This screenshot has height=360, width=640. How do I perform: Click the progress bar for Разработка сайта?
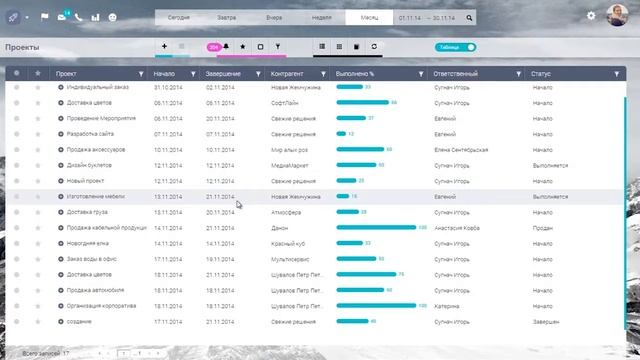pos(341,133)
